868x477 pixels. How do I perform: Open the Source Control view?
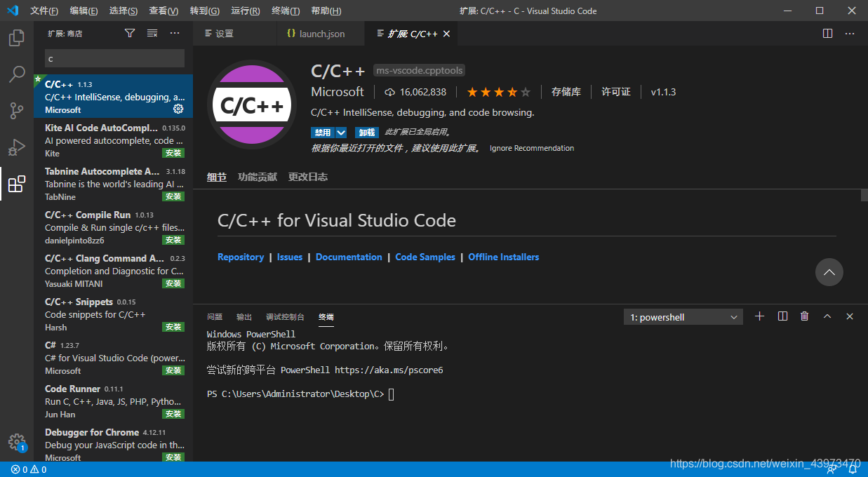tap(17, 110)
